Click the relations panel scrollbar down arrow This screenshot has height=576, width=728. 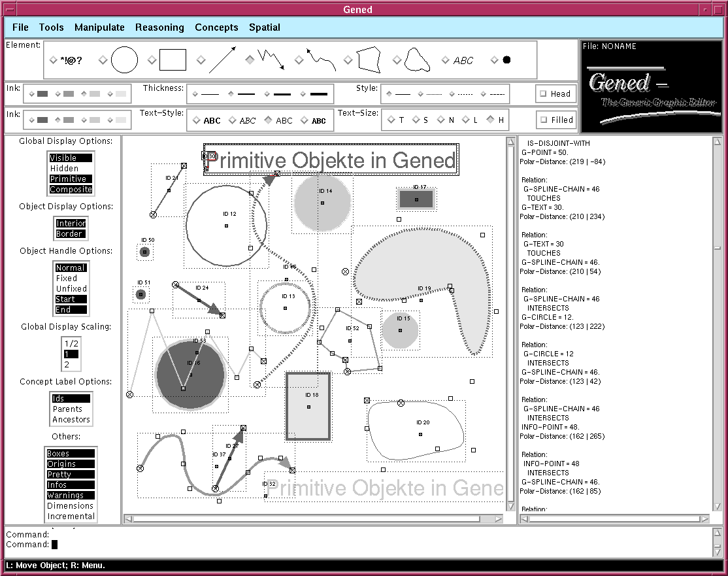click(x=718, y=506)
